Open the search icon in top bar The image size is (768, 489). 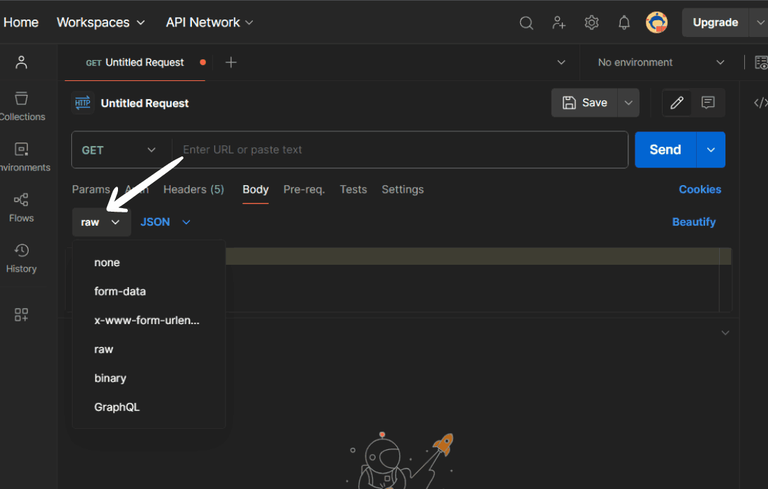point(526,23)
